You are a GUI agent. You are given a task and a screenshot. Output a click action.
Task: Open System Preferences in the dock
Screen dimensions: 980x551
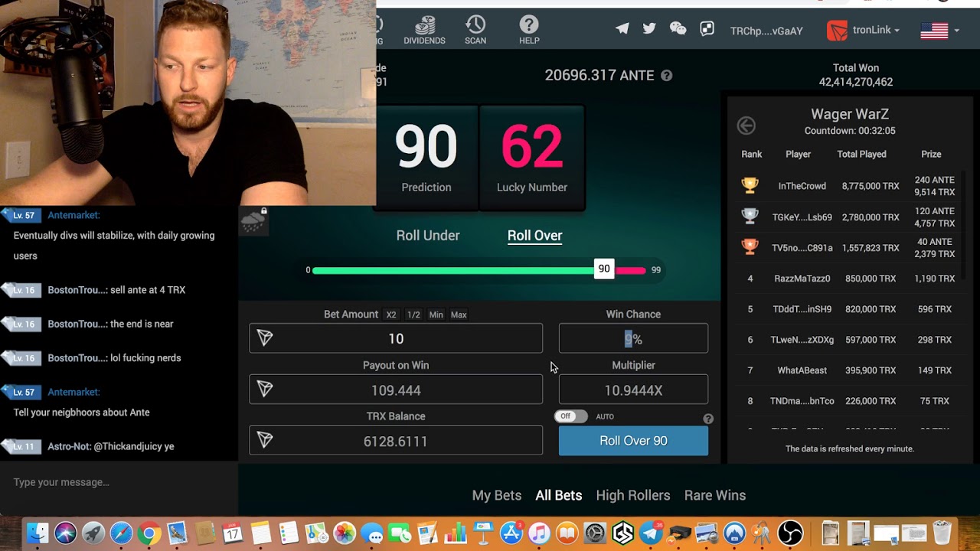pos(595,533)
